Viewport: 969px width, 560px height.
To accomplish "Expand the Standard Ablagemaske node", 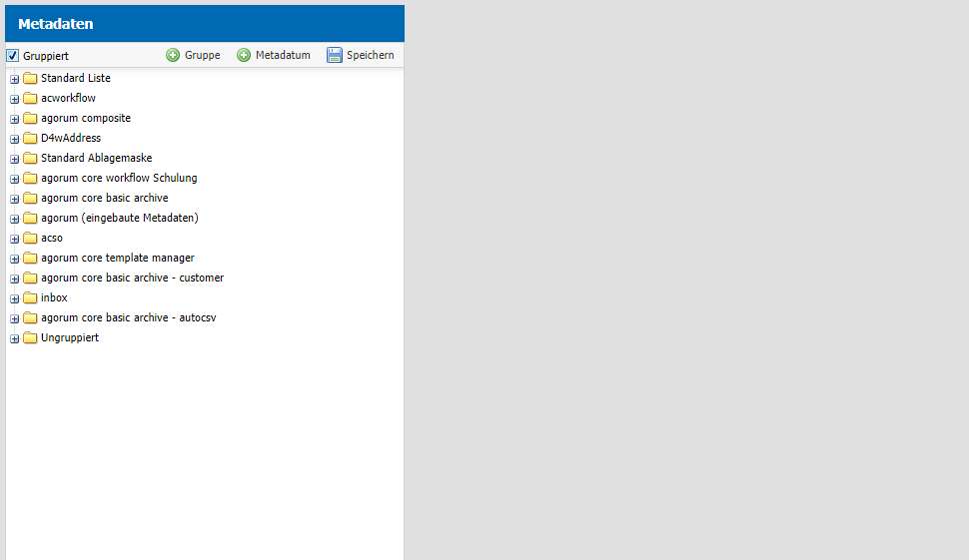I will coord(15,159).
